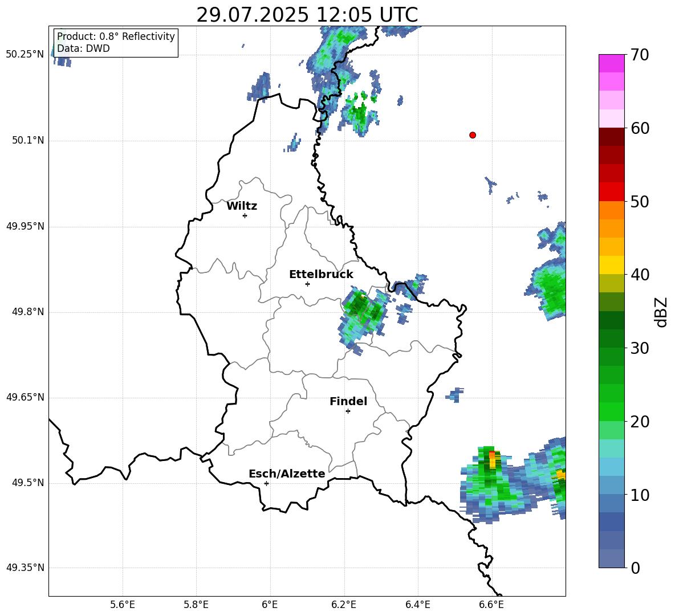Click the Data: DWD text
The height and width of the screenshot is (616, 675).
coord(83,48)
